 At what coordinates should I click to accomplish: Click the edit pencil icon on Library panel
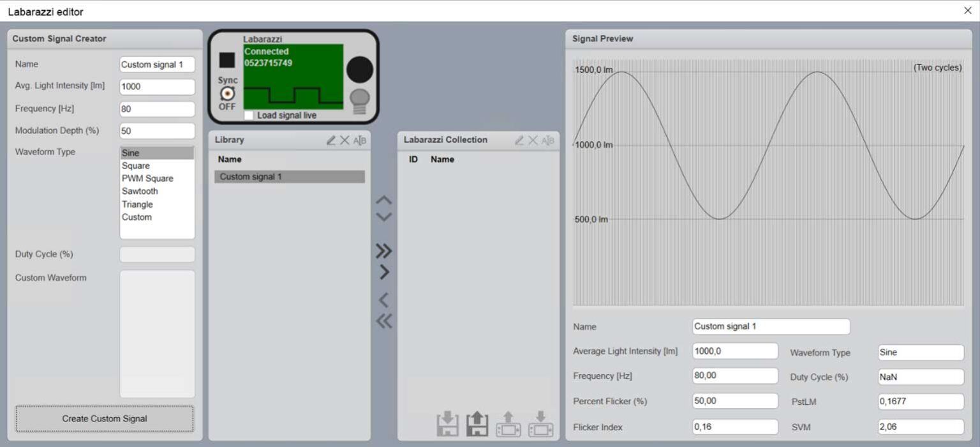332,140
